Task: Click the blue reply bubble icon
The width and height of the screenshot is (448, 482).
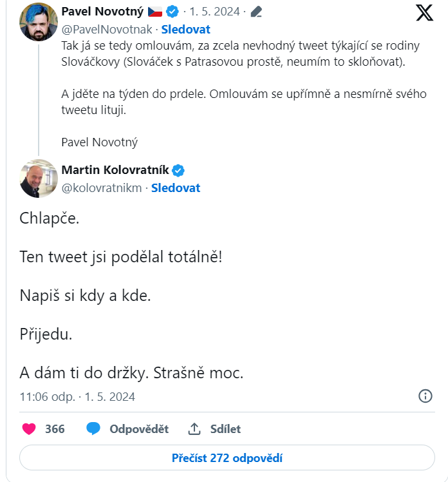Action: click(x=94, y=429)
